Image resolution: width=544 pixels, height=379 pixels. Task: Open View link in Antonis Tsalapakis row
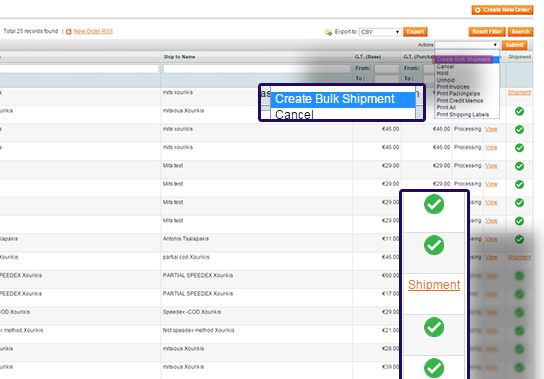click(491, 239)
